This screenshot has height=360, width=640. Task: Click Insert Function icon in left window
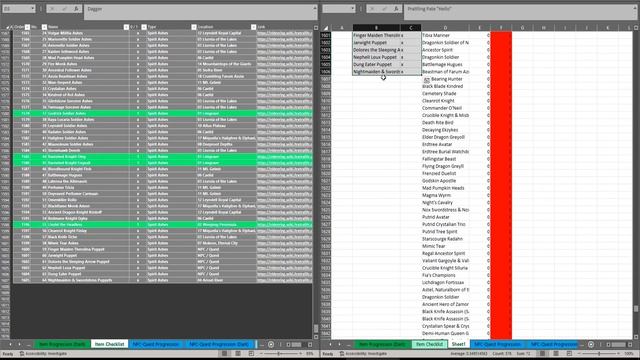(76, 9)
